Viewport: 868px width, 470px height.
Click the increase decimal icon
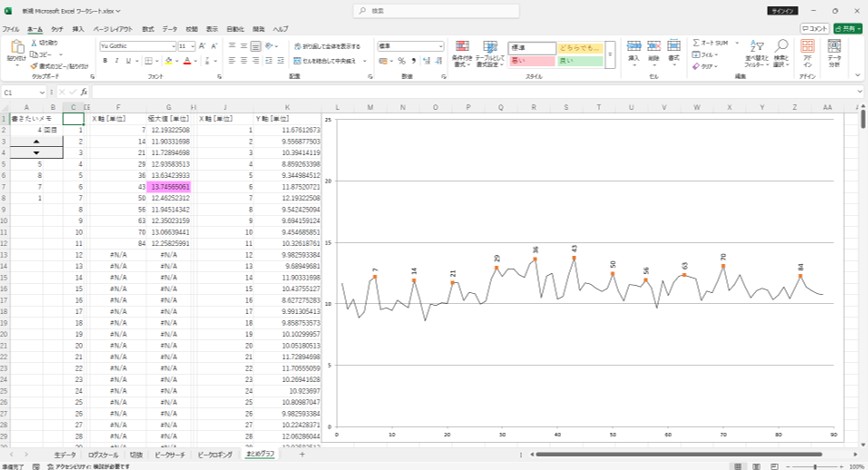click(x=427, y=61)
